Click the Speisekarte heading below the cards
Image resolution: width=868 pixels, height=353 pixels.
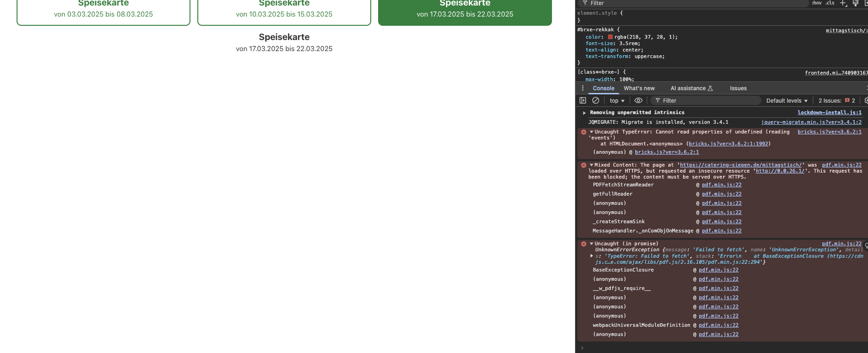(x=284, y=37)
